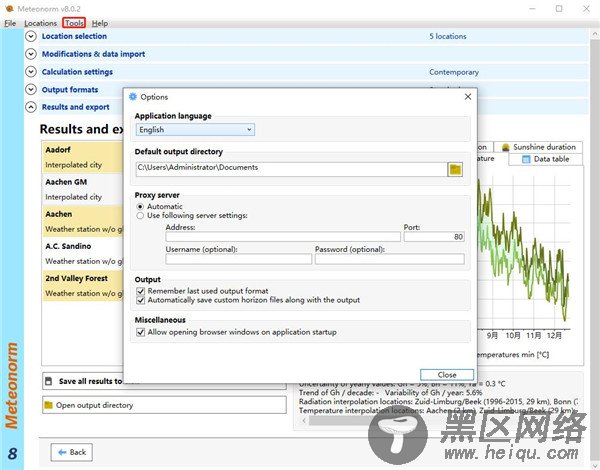Viewport: 600px width, 470px height.
Task: Open the Tools menu
Action: pyautogui.click(x=74, y=23)
